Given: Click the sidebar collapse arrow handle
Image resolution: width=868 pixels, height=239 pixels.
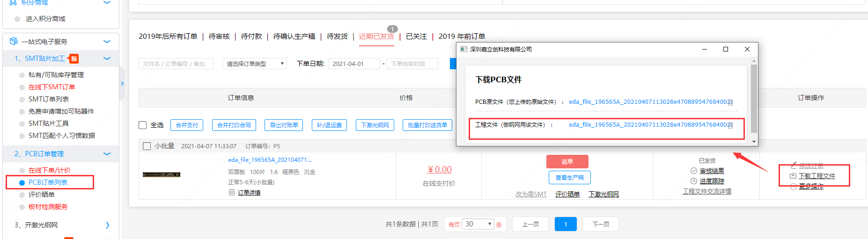Looking at the screenshot, I should 122,84.
